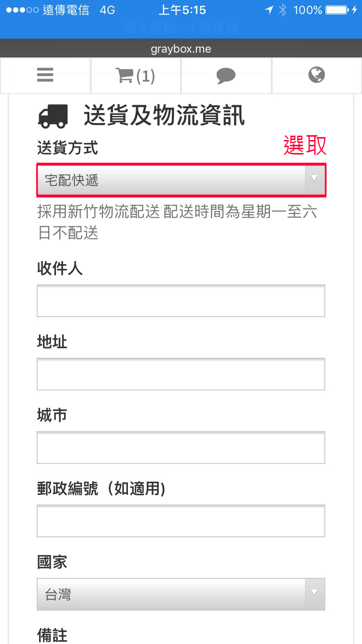
Task: Tap the 個人熱點 hotspot status banner
Action: pos(181,29)
